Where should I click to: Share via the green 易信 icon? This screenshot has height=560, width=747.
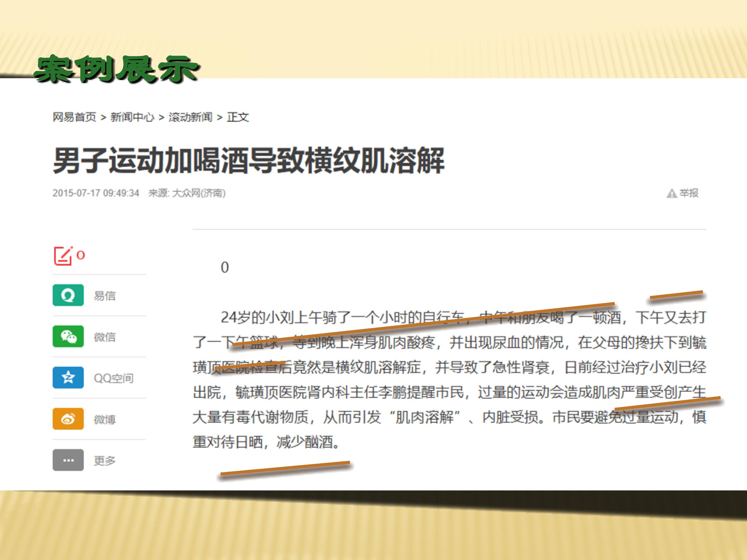pos(68,295)
